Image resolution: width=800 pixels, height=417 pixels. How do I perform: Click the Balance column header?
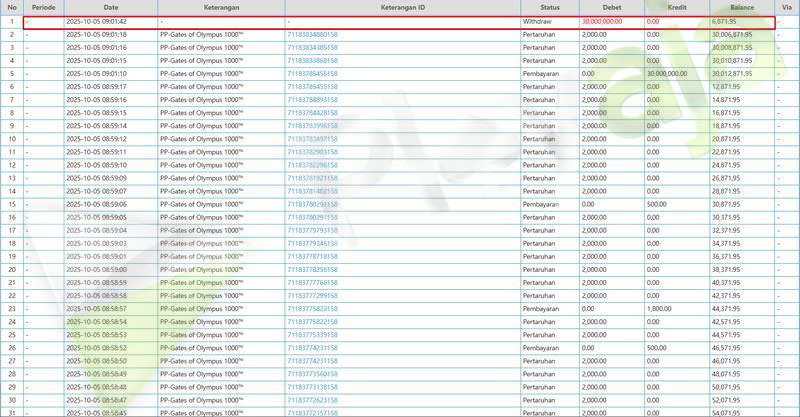tap(741, 7)
